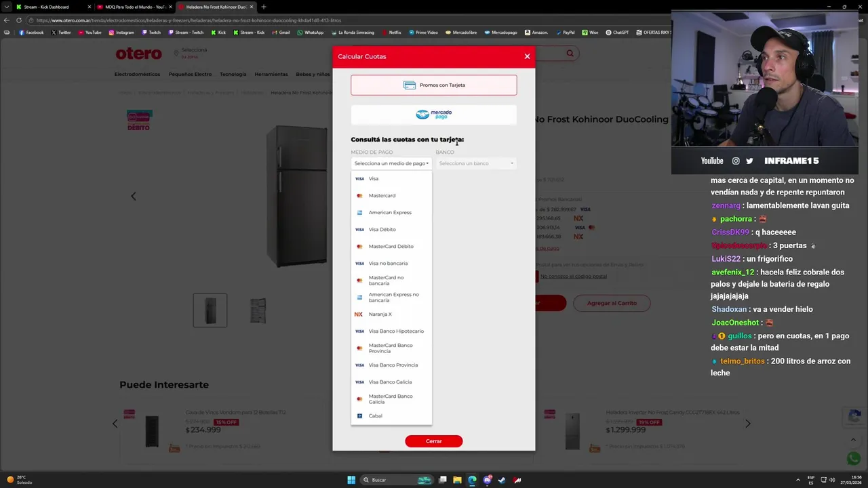Open the Twitch bookmark
The height and width of the screenshot is (488, 868).
pyautogui.click(x=151, y=33)
